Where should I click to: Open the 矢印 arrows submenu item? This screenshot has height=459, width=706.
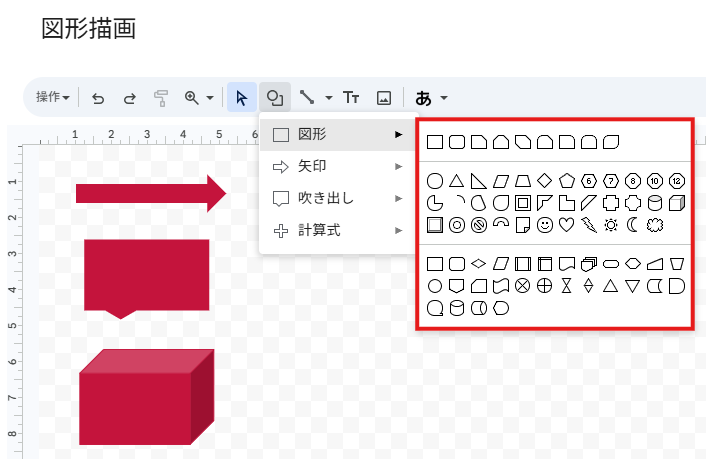[338, 167]
